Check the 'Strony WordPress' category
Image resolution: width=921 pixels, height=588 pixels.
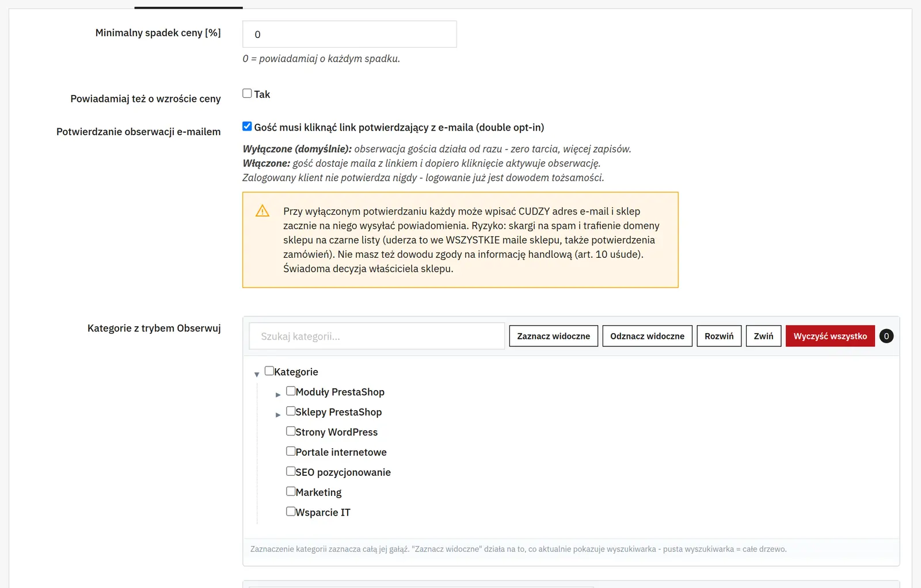[x=291, y=431]
